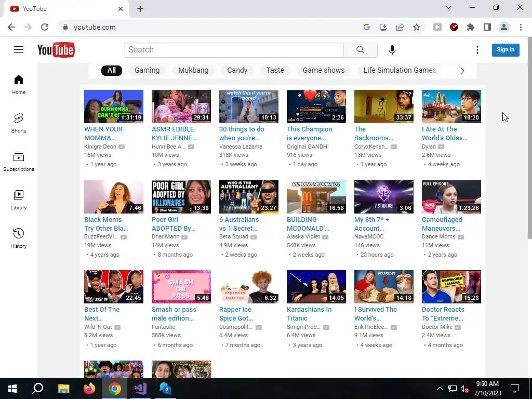
Task: Play the Dance Moms 1:23:26 thumbnail
Action: coord(451,197)
